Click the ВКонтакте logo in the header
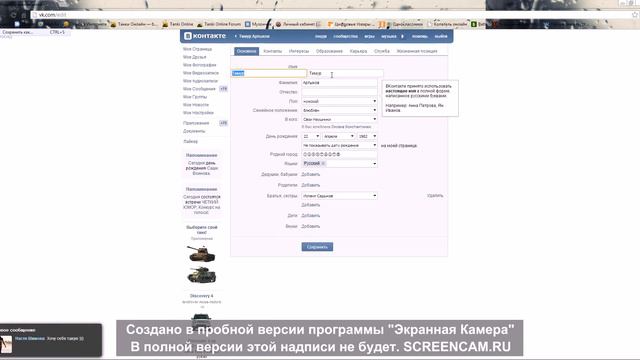This screenshot has width=640, height=360. click(205, 36)
